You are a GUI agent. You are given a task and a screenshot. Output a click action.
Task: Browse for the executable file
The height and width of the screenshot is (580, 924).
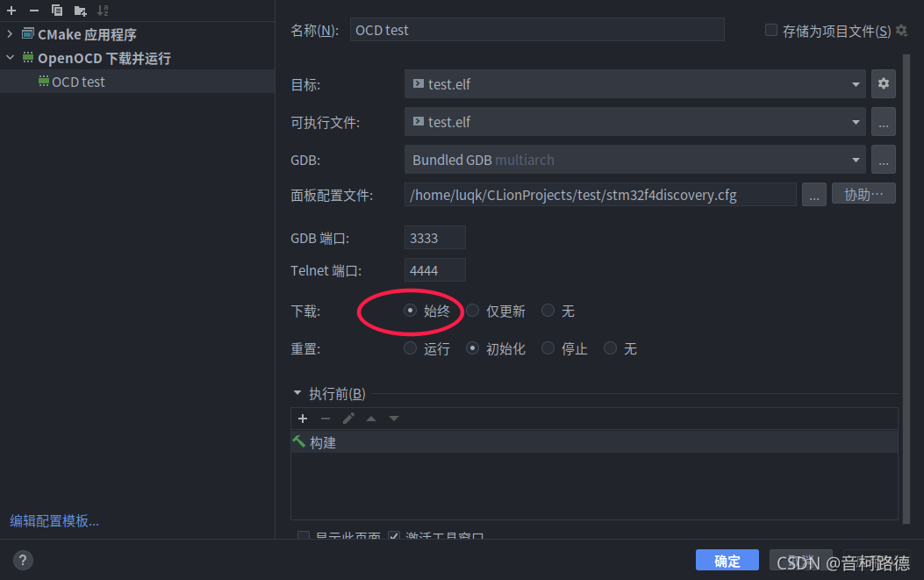[x=884, y=122]
